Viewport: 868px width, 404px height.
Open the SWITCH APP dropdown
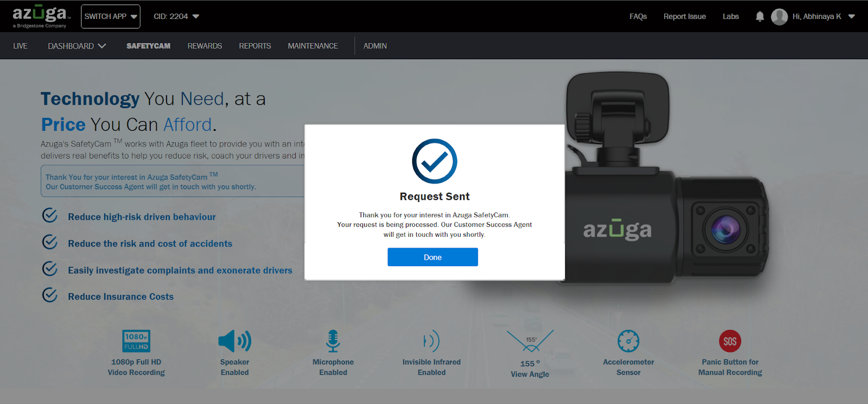[x=111, y=16]
